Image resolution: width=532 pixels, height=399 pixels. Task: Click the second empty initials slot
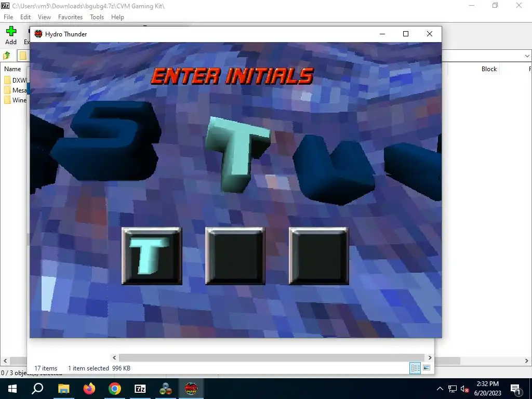coord(235,256)
